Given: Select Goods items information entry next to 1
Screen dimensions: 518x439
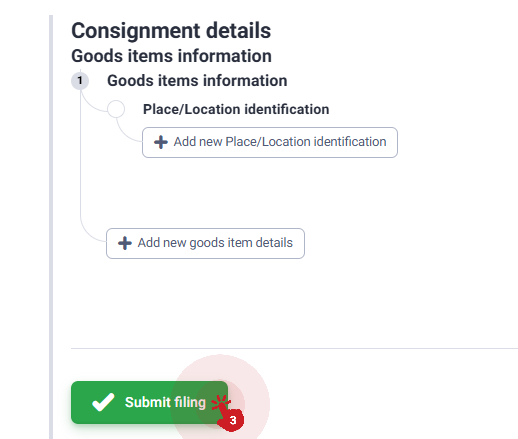Looking at the screenshot, I should [x=197, y=81].
